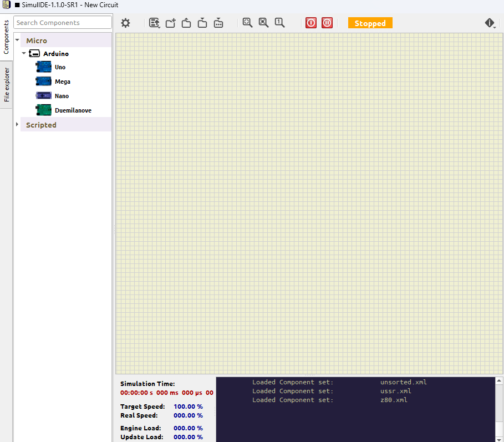Open the info icon at toolbar right
This screenshot has height=442, width=504.
(x=490, y=23)
